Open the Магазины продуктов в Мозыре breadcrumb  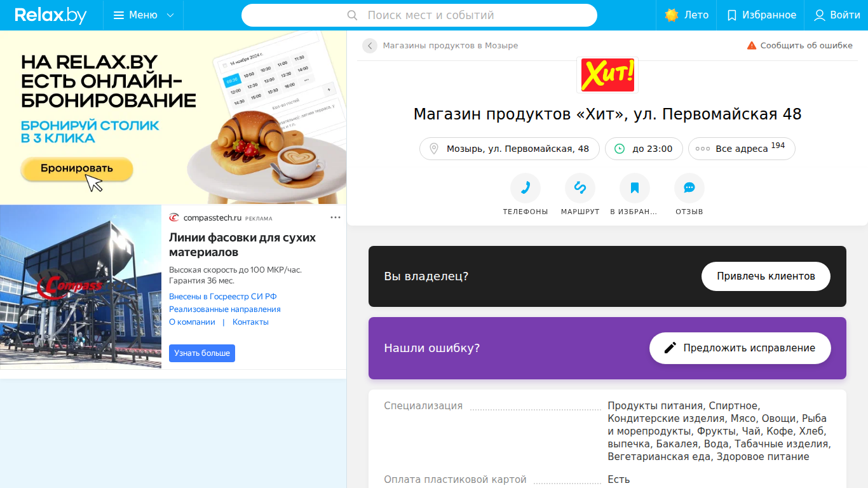pyautogui.click(x=451, y=46)
